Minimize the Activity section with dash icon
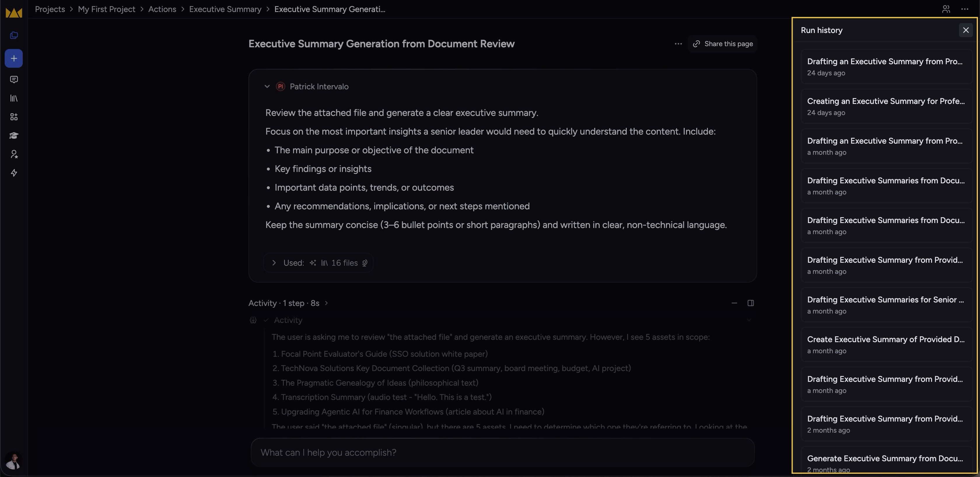Screen dimensions: 980x477 pos(734,303)
